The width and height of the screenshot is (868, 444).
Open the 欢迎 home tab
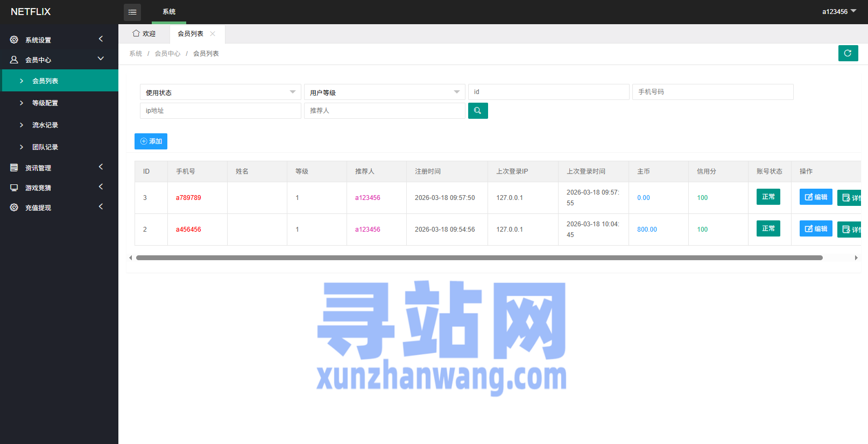[144, 34]
